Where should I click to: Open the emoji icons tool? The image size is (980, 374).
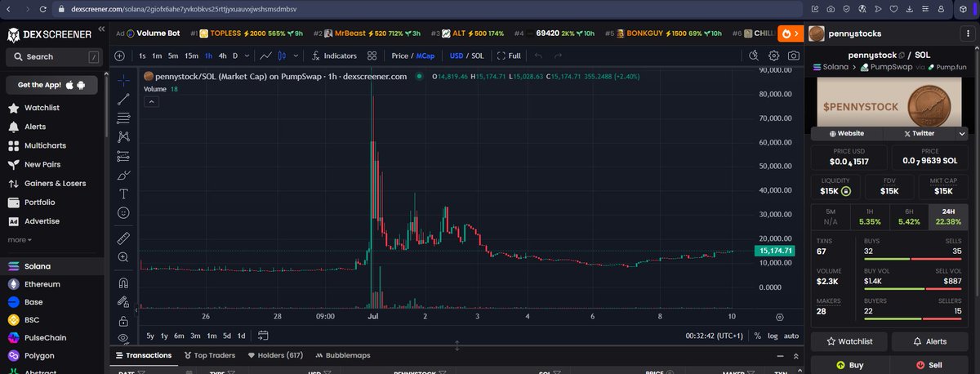click(x=123, y=212)
